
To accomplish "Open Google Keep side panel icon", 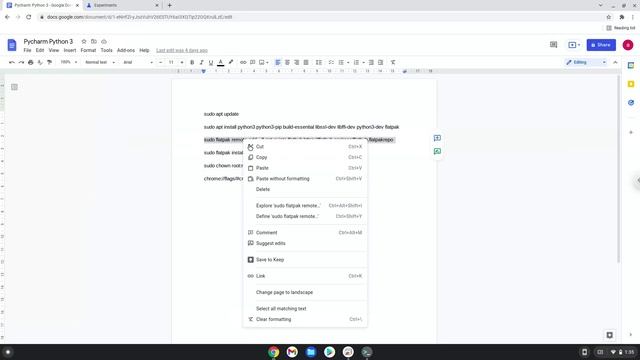I will coord(631,84).
